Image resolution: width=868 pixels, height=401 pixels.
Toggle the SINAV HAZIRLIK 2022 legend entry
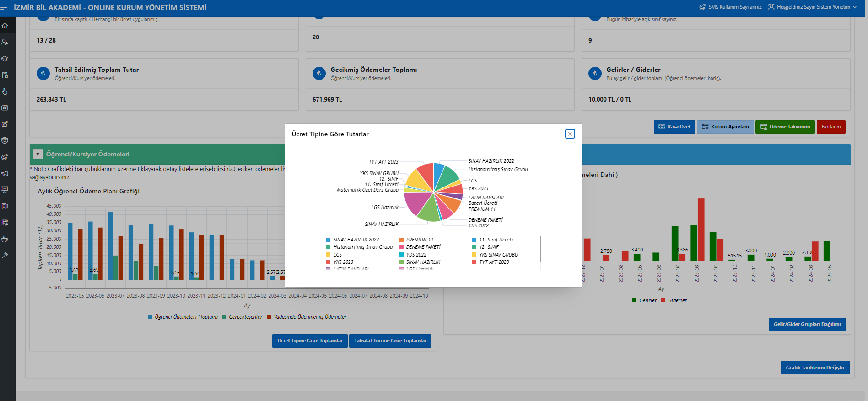(356, 240)
